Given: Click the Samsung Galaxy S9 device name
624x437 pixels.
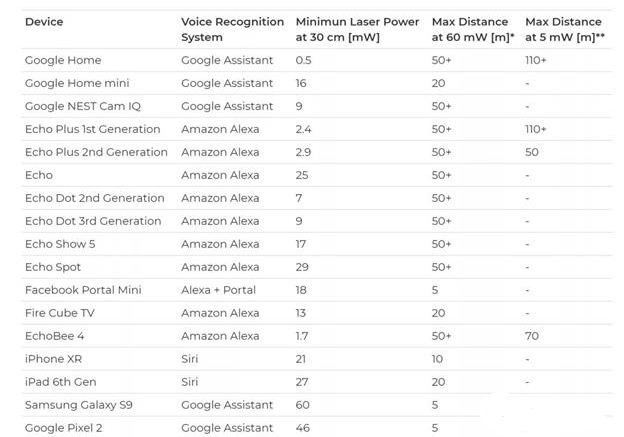Looking at the screenshot, I should click(80, 405).
